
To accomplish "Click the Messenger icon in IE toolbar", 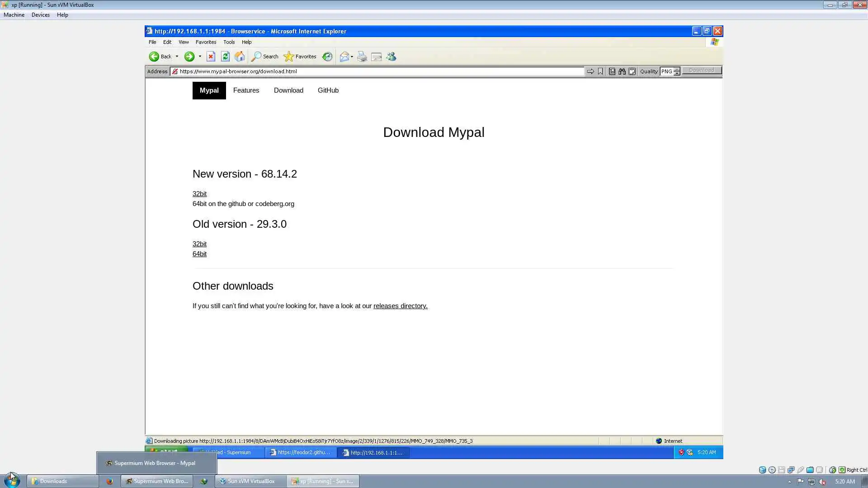I will (x=392, y=56).
